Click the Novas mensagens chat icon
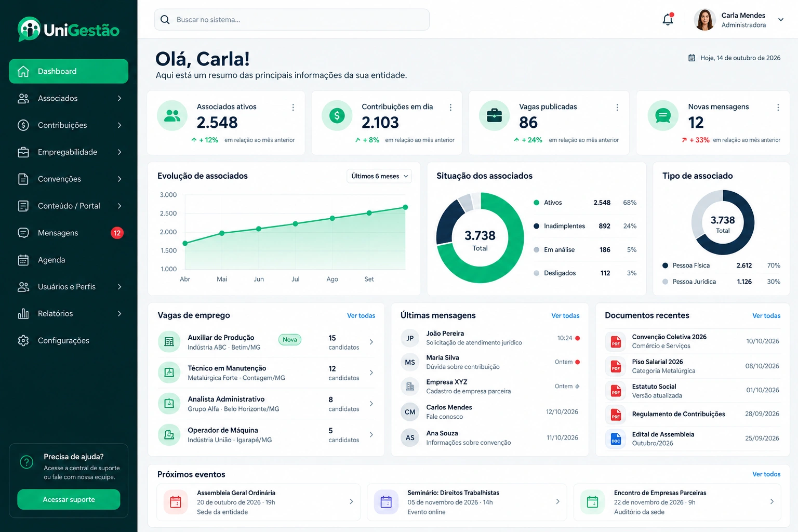The image size is (798, 532). tap(663, 115)
